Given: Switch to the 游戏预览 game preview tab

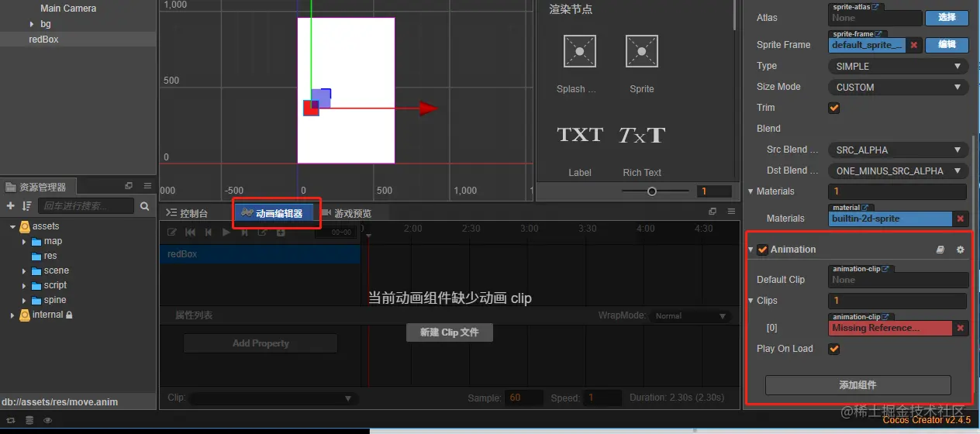Looking at the screenshot, I should (x=347, y=213).
